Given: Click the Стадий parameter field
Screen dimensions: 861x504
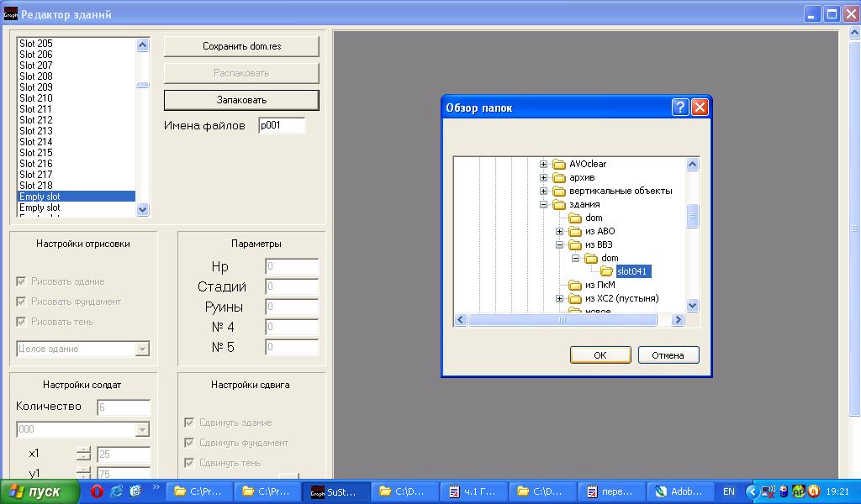Looking at the screenshot, I should (x=292, y=286).
